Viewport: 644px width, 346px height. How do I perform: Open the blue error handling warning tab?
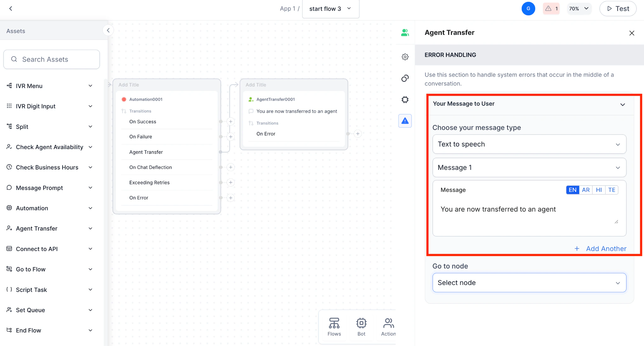(405, 121)
